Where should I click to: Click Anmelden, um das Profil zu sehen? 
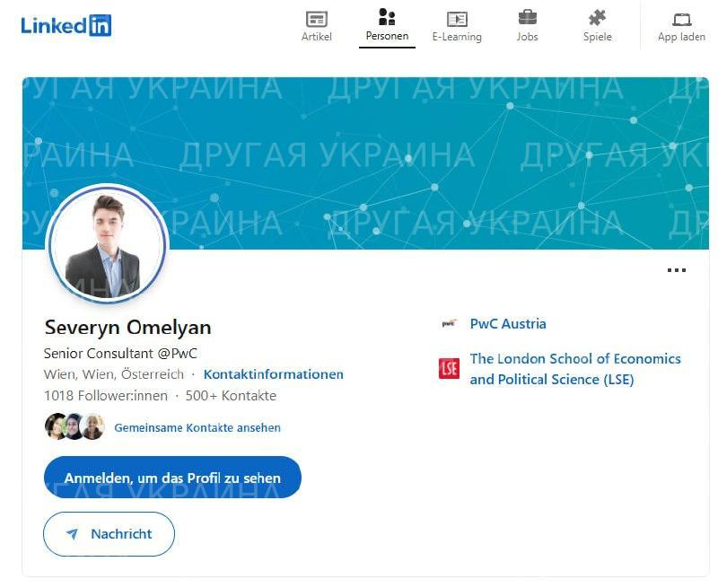point(172,478)
